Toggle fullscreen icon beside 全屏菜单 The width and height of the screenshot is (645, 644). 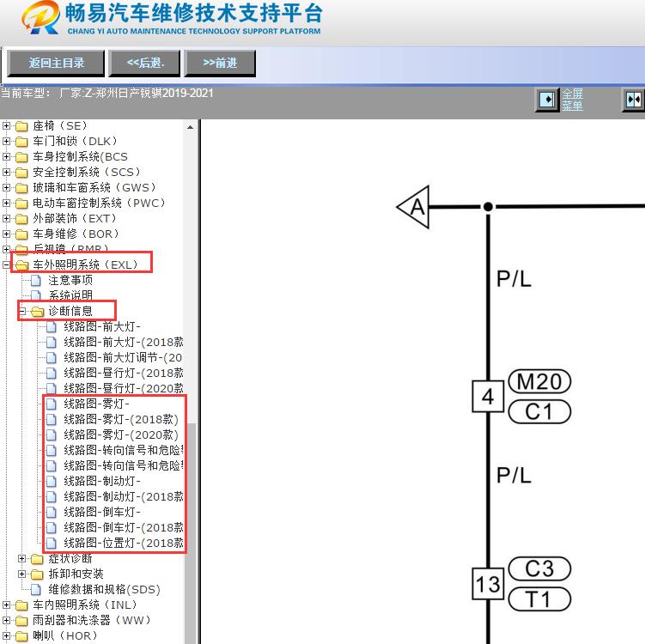coord(547,100)
